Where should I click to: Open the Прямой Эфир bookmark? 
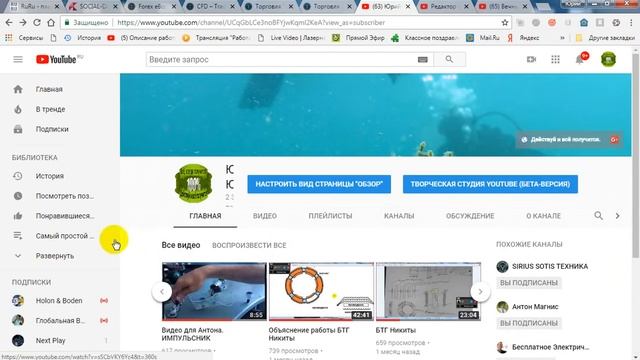point(358,38)
